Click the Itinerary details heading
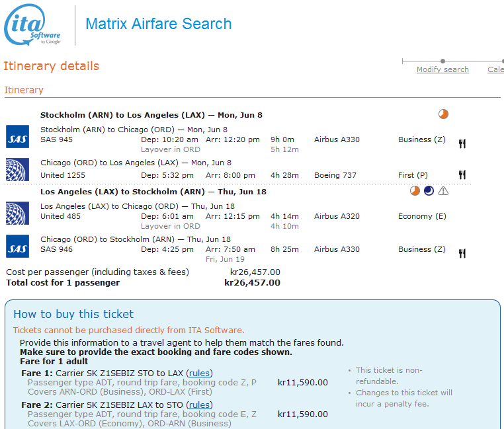 [51, 66]
